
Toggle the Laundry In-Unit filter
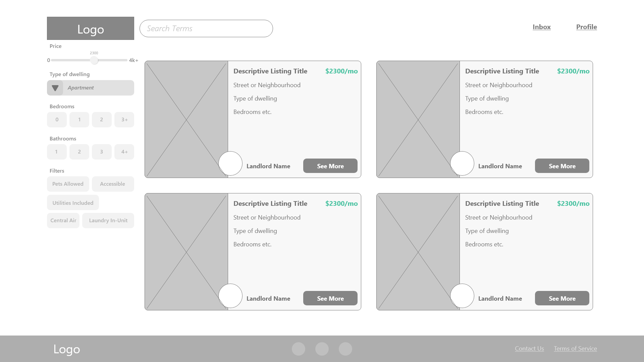click(x=108, y=221)
